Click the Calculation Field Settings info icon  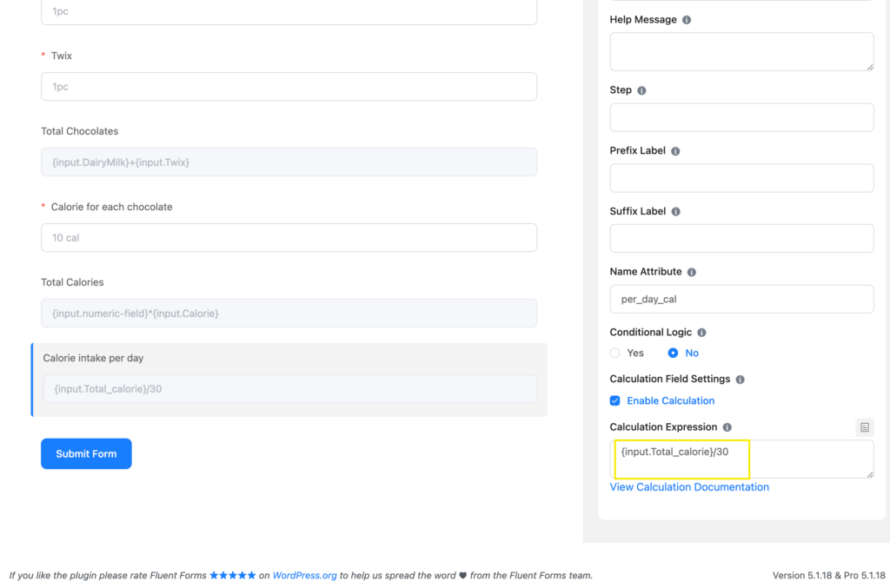[x=741, y=380]
